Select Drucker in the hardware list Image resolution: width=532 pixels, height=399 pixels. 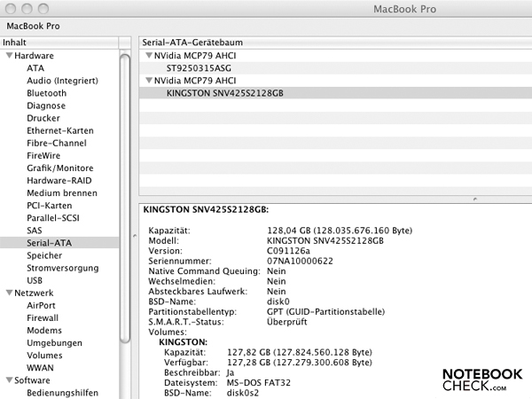[x=43, y=118]
